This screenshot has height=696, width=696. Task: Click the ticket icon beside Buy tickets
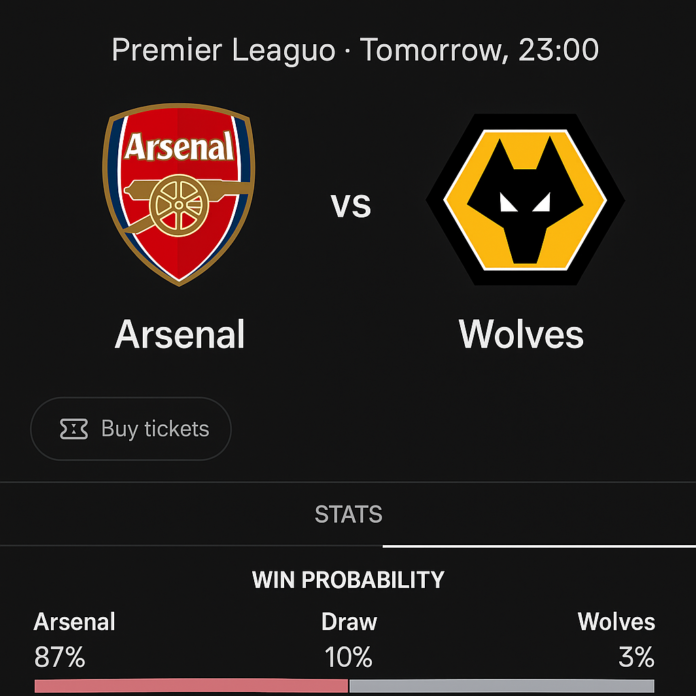pyautogui.click(x=74, y=429)
